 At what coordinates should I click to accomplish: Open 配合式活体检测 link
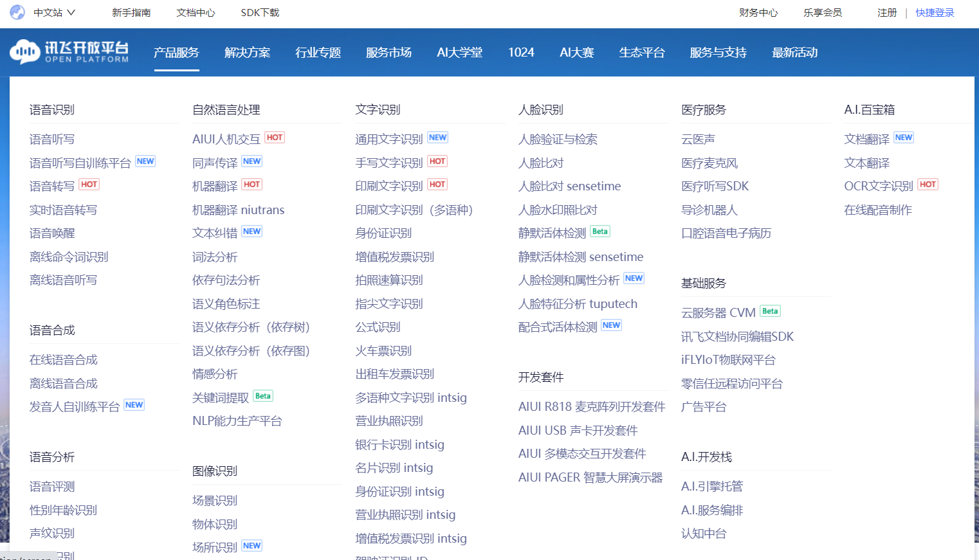558,327
